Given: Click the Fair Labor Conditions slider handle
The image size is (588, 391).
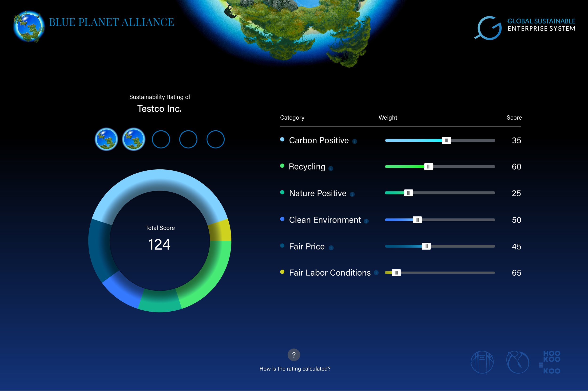Looking at the screenshot, I should [396, 273].
